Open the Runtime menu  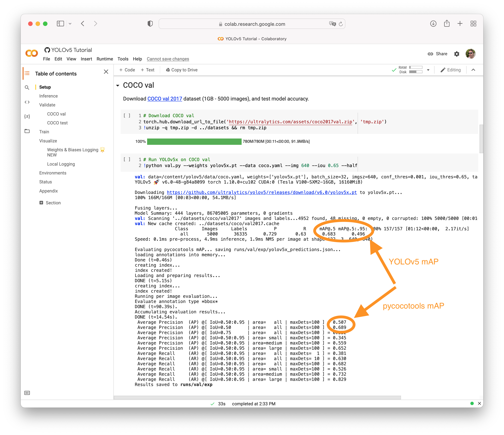tap(105, 59)
